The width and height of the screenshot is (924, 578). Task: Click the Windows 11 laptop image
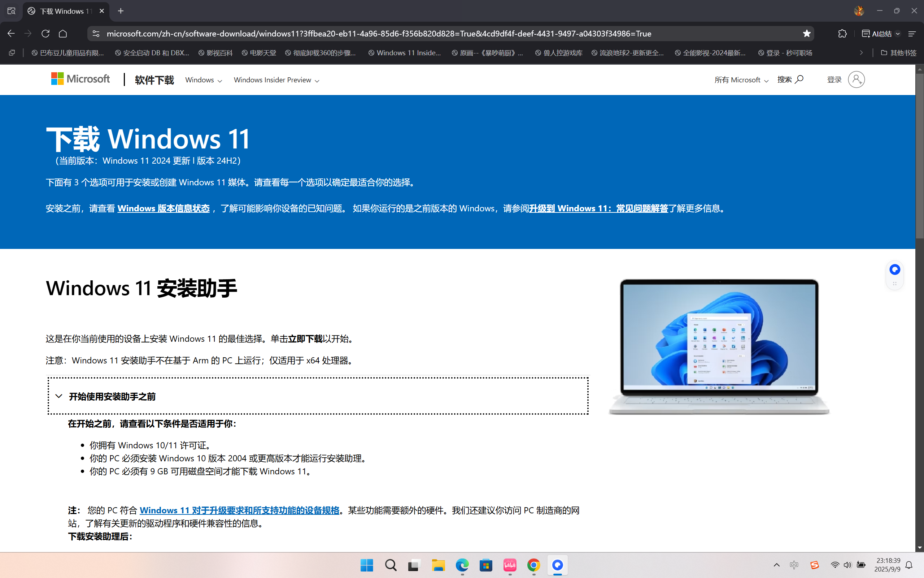(x=719, y=347)
